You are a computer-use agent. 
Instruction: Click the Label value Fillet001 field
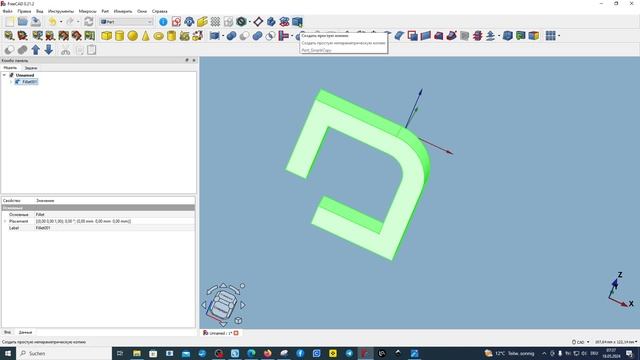[x=114, y=228]
